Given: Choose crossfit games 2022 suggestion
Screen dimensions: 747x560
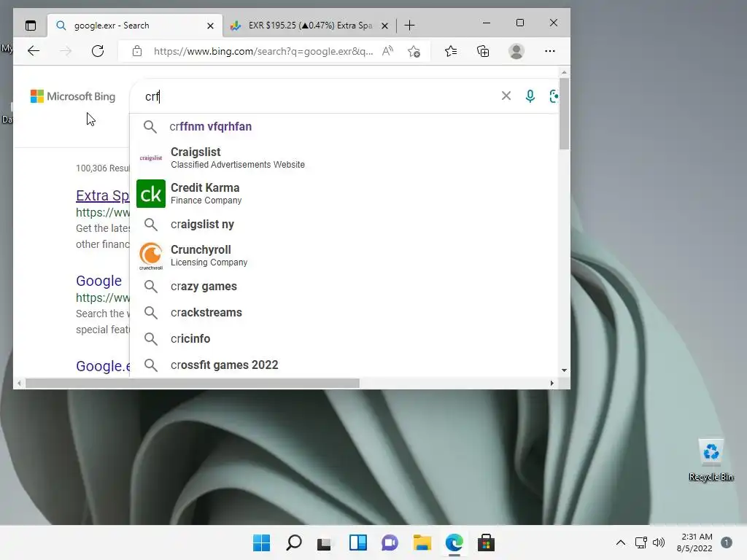Looking at the screenshot, I should (344, 365).
